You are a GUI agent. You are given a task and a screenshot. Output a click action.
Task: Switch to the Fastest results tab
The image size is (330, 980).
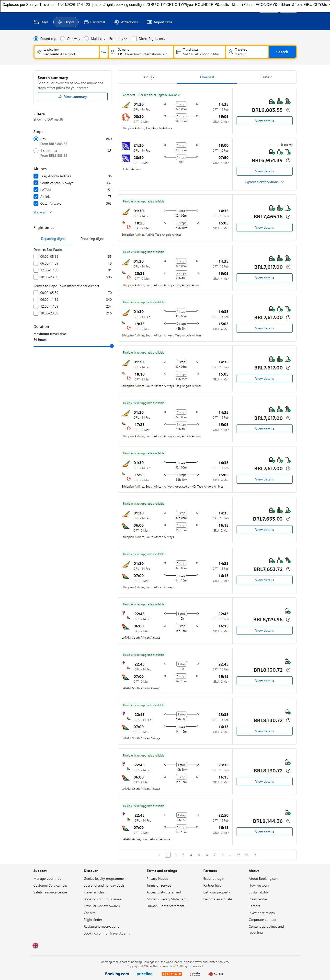266,77
